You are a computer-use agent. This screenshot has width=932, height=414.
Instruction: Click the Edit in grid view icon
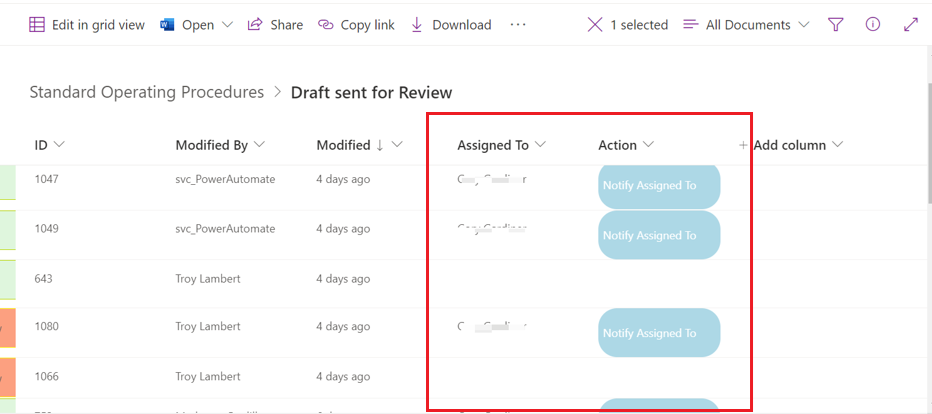[x=37, y=25]
